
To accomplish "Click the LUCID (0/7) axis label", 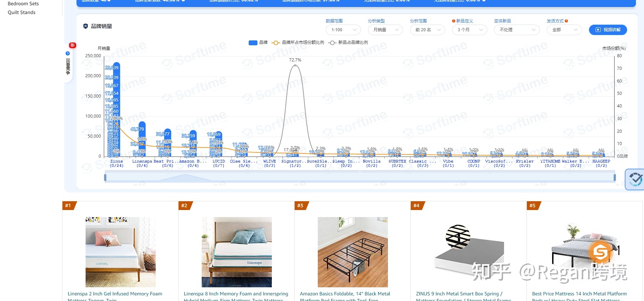I will pos(219,163).
